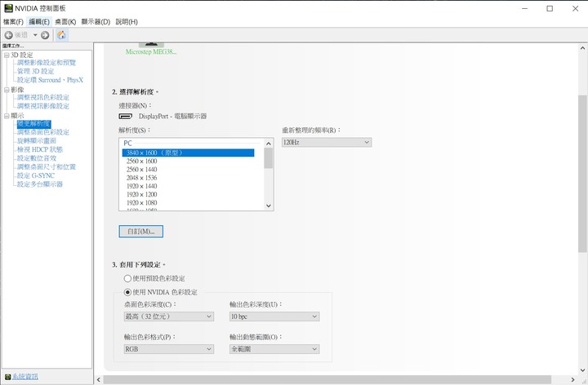Click the 自訂(M)... button
The image size is (588, 385).
coord(141,232)
